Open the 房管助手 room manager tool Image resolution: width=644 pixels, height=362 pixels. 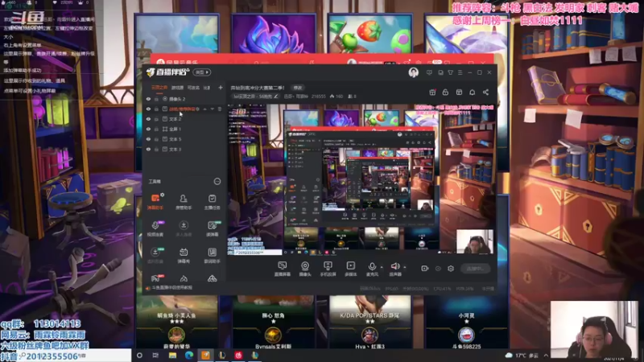click(184, 202)
